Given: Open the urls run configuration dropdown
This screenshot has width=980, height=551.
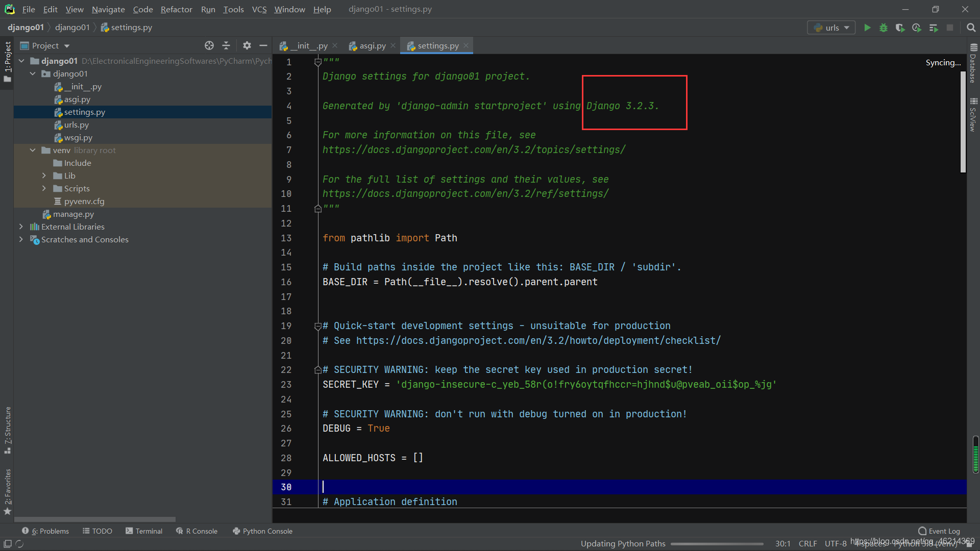Looking at the screenshot, I should (831, 28).
